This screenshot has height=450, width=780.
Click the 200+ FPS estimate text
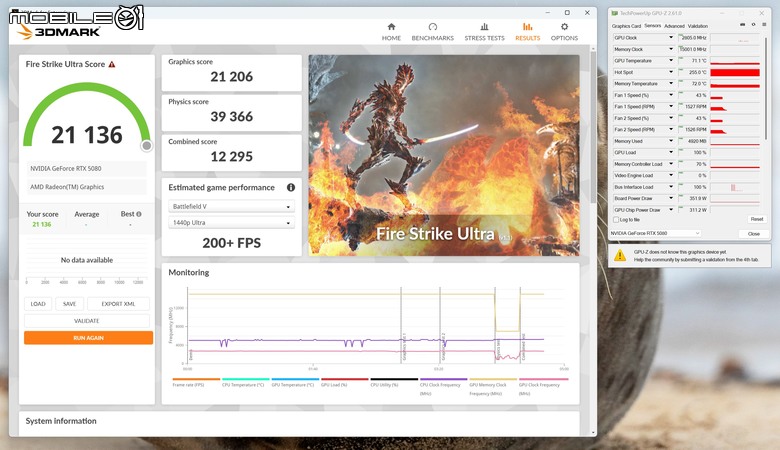coord(231,243)
